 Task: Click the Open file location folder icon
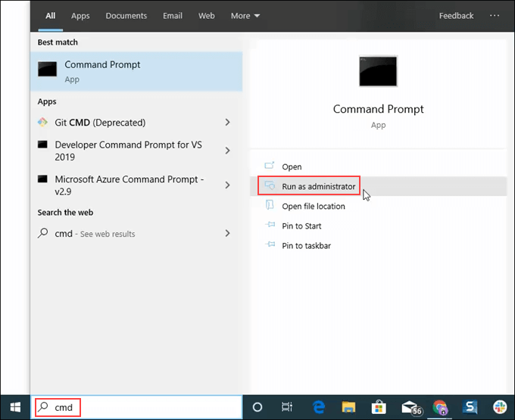click(270, 205)
